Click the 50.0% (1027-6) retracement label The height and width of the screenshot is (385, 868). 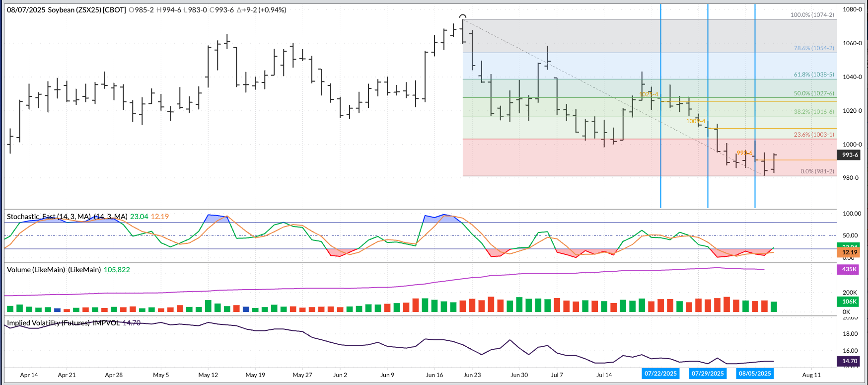(x=813, y=93)
